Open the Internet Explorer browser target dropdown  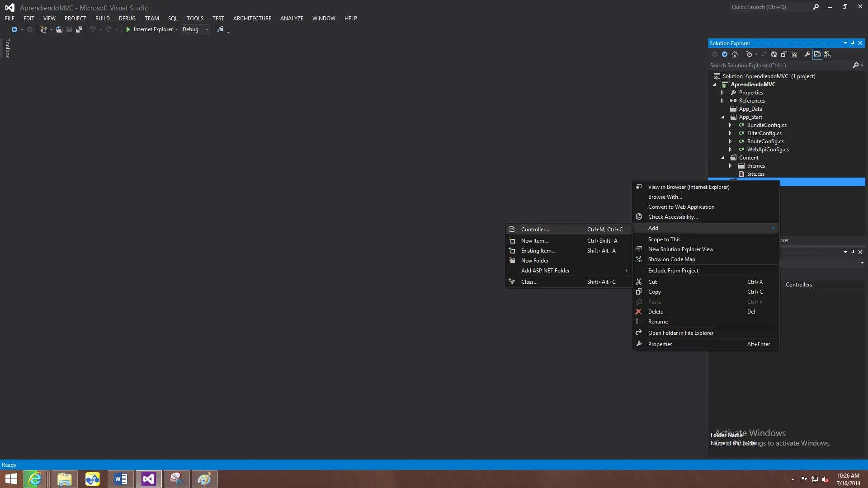coord(177,30)
